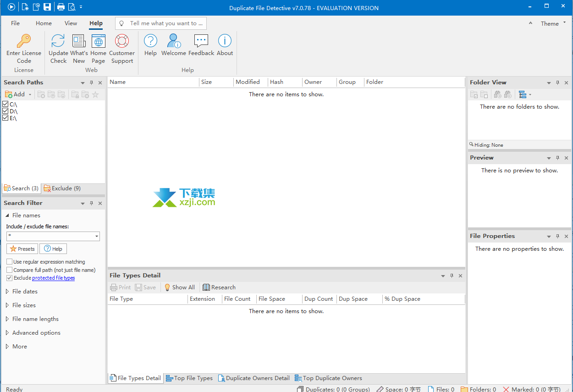Click the print icon in quick access toolbar
This screenshot has height=392, width=573.
[61, 7]
